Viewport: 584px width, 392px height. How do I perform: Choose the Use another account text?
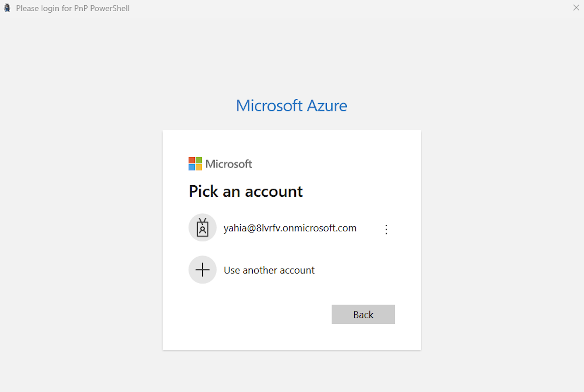[269, 270]
